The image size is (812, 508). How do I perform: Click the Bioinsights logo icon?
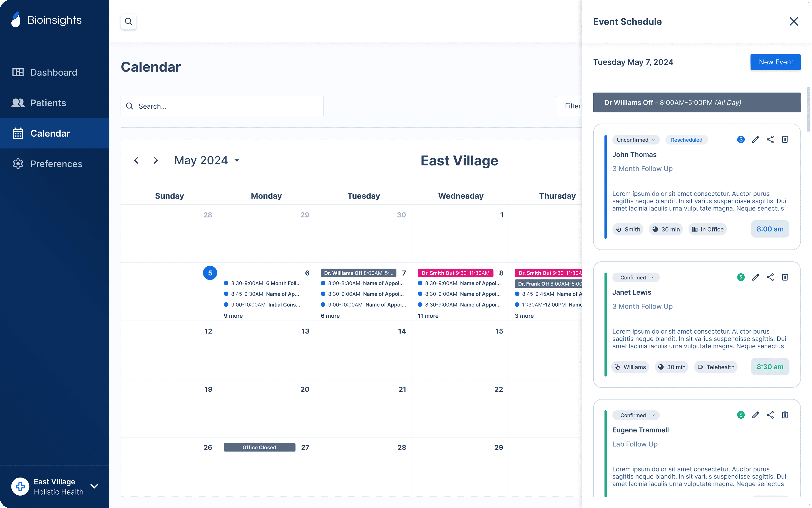coord(16,19)
